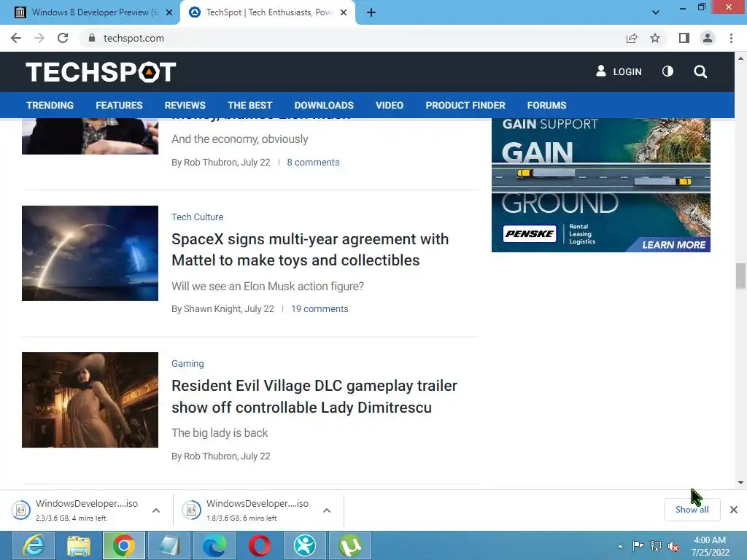
Task: Show all downloads
Action: [692, 510]
